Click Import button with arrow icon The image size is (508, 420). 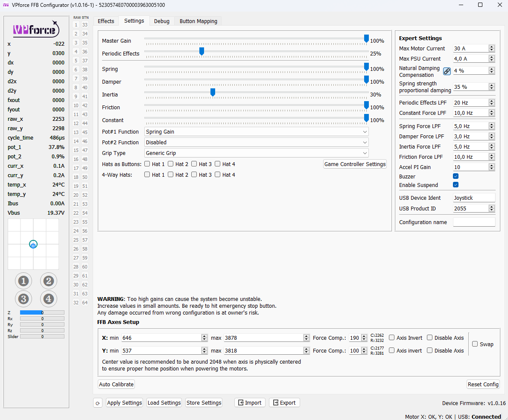point(250,402)
